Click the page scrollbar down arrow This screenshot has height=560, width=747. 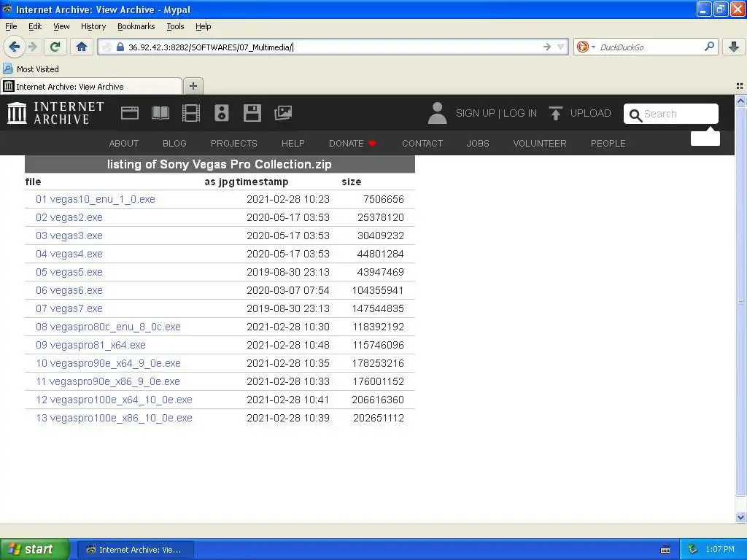740,517
